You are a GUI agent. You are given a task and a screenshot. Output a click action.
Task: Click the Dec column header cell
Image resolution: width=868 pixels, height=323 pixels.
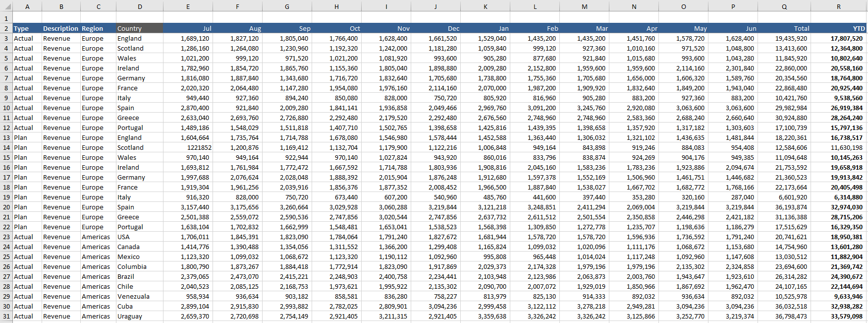435,28
